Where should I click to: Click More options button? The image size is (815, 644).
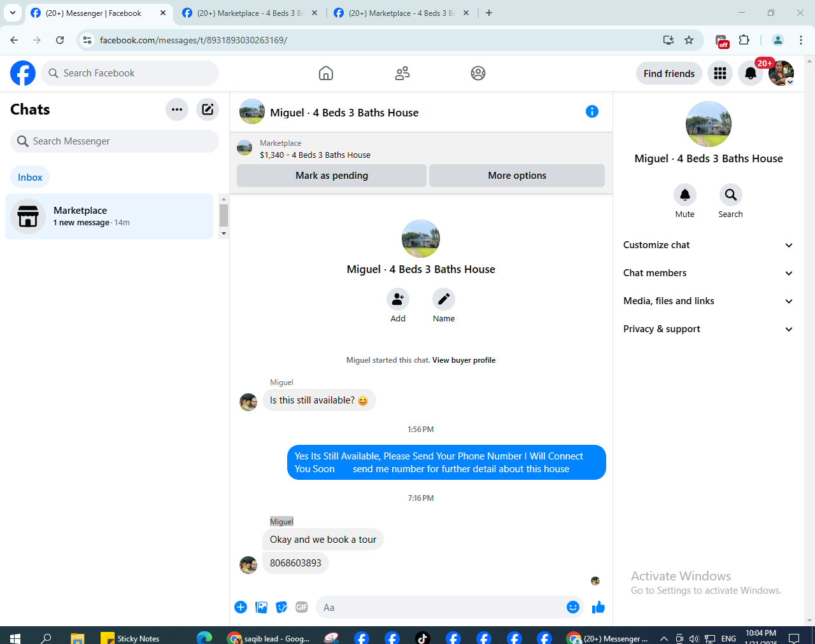517,176
